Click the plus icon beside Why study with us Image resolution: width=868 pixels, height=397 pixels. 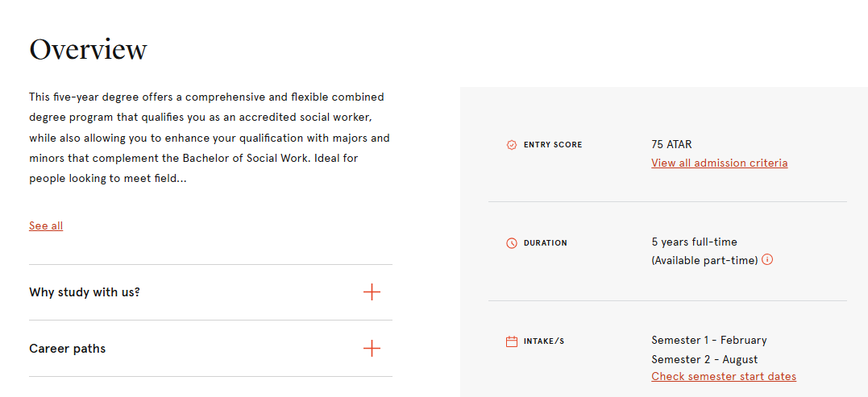372,292
